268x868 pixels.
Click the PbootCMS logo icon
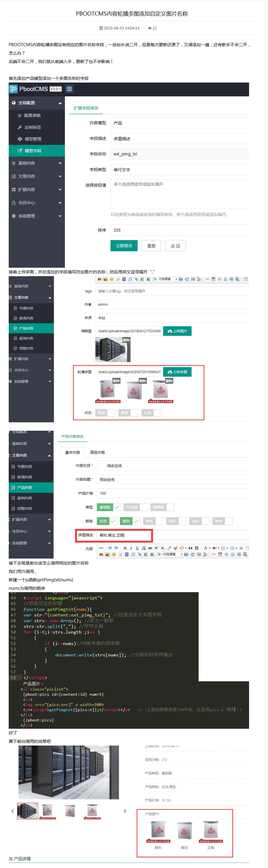click(x=13, y=89)
